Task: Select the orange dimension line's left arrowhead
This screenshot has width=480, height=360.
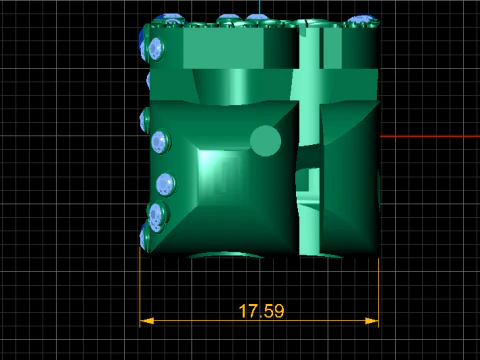Action: 147,321
